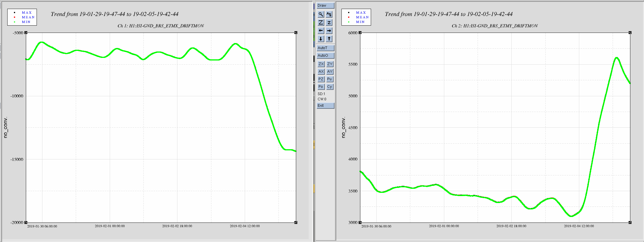Click the magnifier zoom tool icon
This screenshot has height=242, width=644.
pyautogui.click(x=321, y=14)
